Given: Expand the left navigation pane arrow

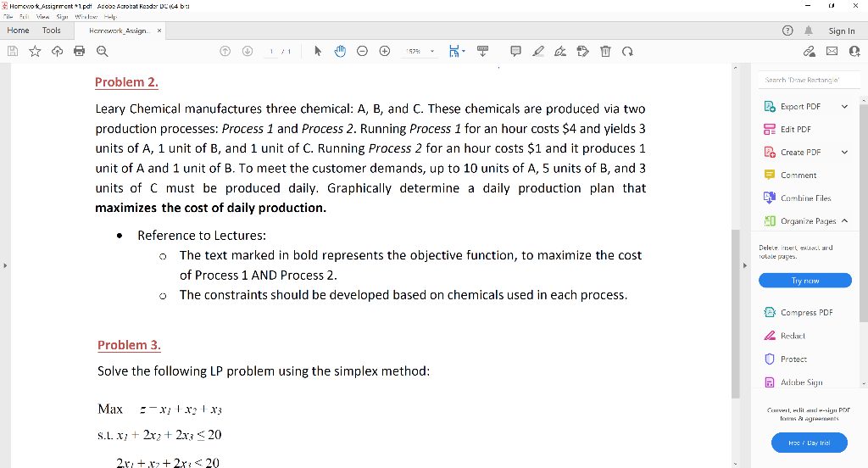Looking at the screenshot, I should point(5,265).
